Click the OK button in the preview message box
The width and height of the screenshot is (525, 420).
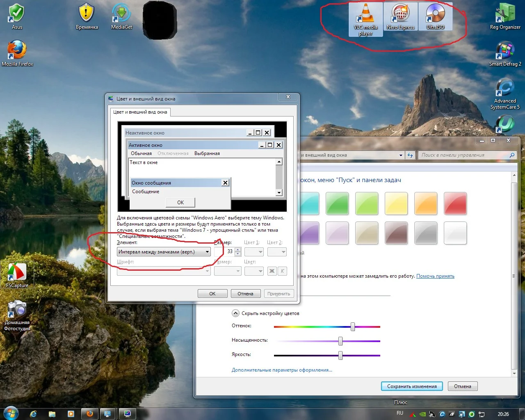click(180, 202)
